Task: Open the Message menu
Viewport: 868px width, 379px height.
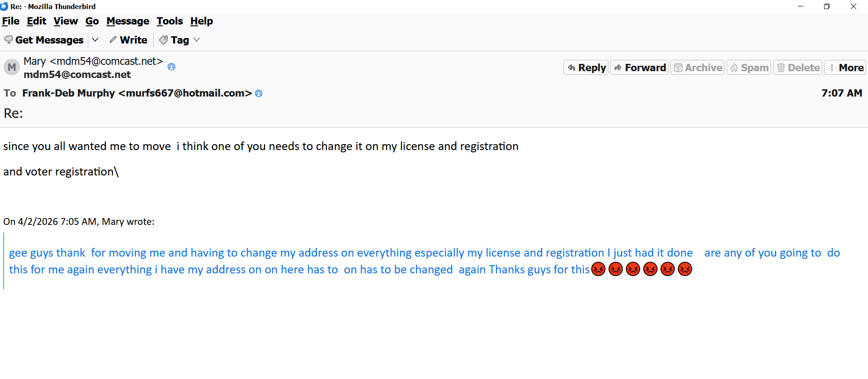Action: pos(128,21)
